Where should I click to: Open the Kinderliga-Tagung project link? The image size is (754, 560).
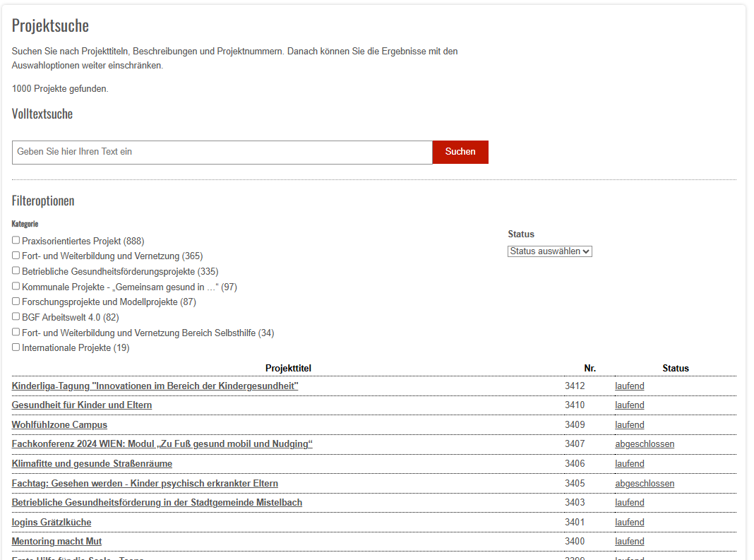pos(155,386)
